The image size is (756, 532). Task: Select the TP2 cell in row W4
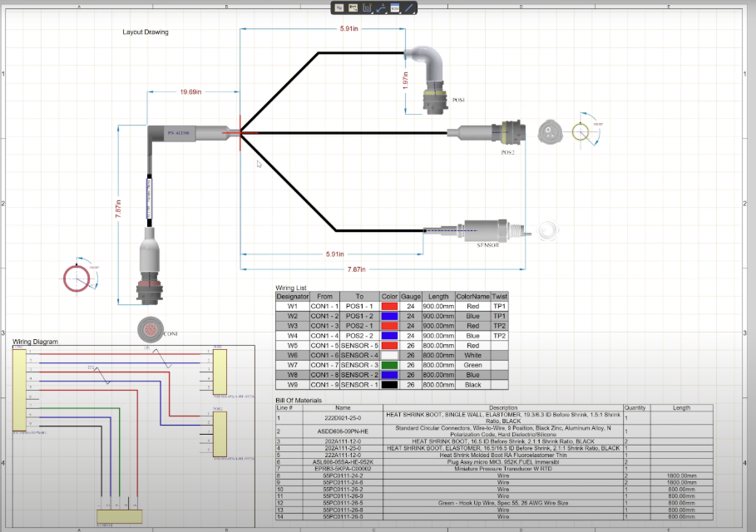pyautogui.click(x=500, y=335)
